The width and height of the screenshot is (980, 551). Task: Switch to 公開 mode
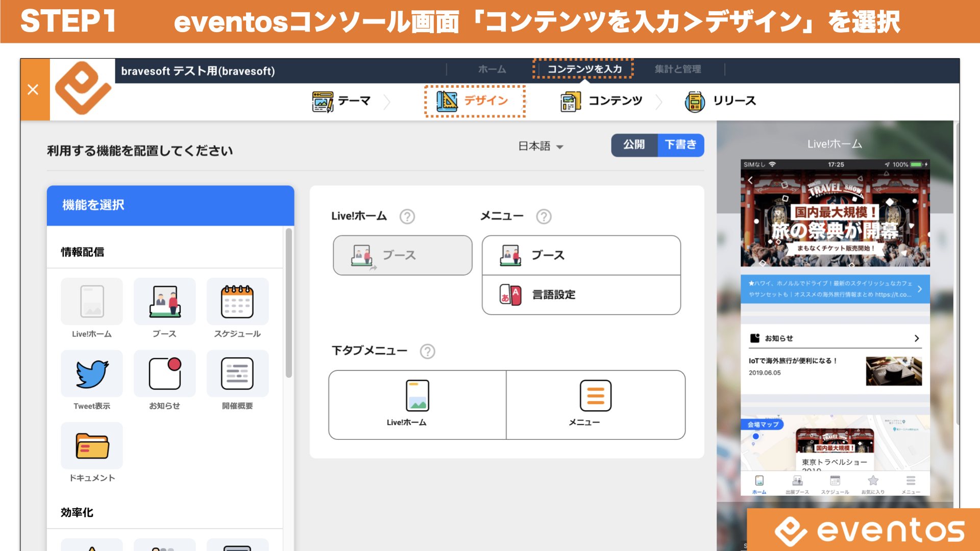pos(634,145)
